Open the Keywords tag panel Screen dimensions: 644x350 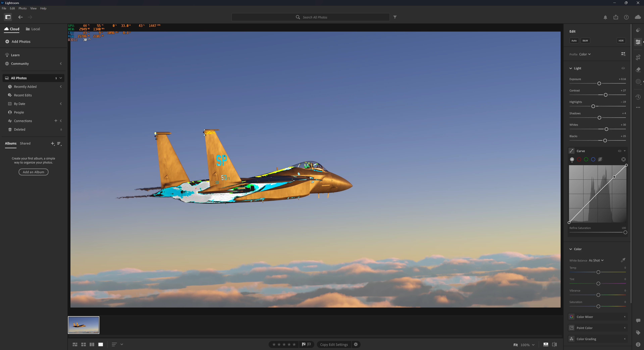coord(638,333)
